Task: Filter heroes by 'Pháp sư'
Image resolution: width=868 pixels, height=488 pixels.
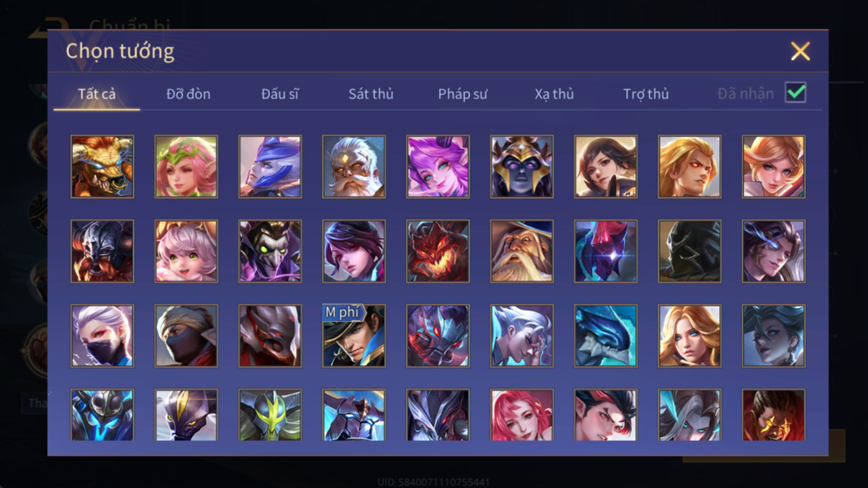Action: [x=462, y=94]
